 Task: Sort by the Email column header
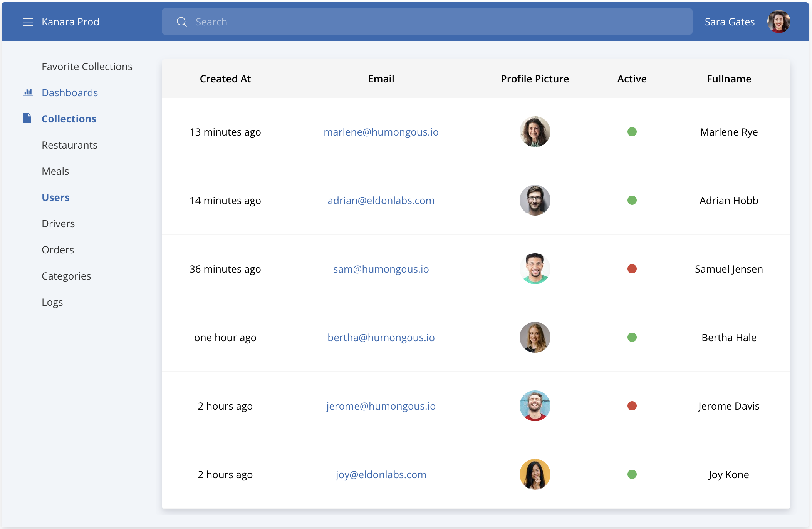[x=381, y=79]
